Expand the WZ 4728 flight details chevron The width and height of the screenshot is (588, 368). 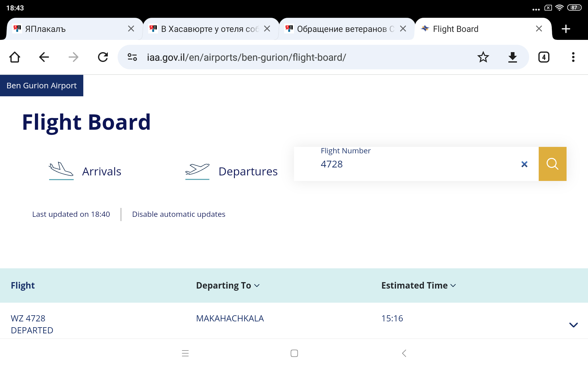[x=573, y=325]
